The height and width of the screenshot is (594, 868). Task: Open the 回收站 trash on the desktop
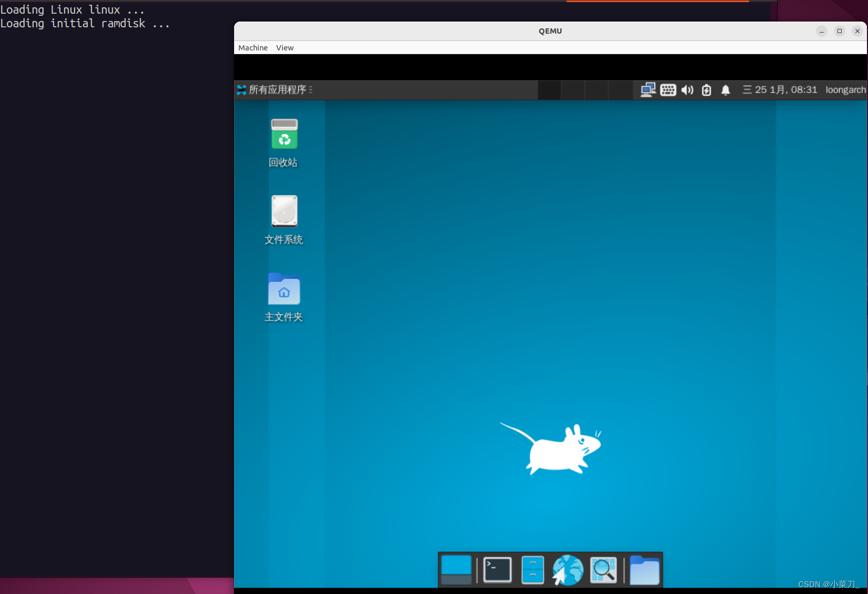pos(284,135)
